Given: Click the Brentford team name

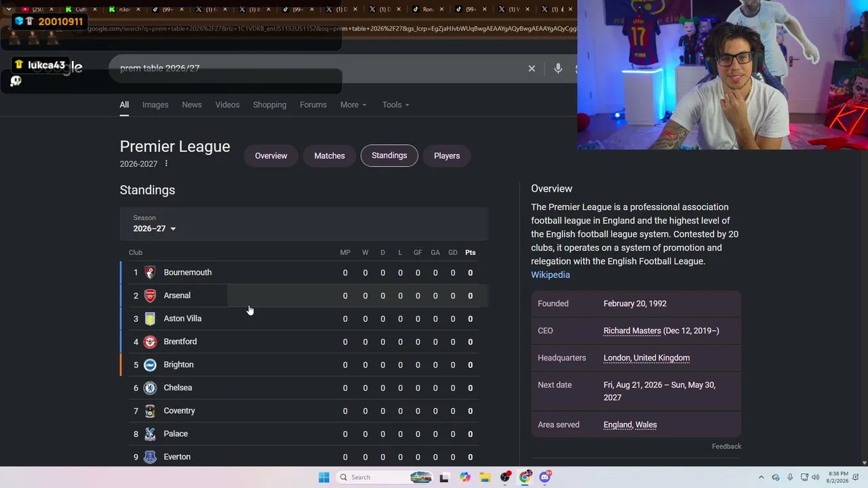Looking at the screenshot, I should pos(180,342).
